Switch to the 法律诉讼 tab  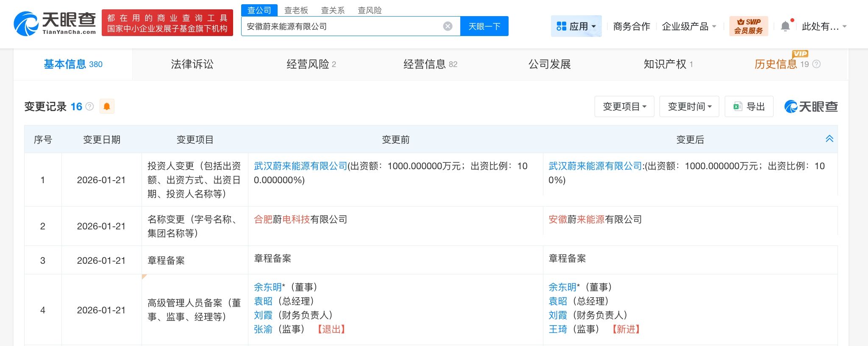pos(192,64)
